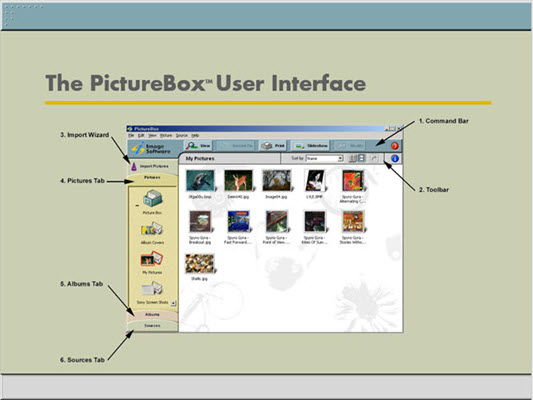
Task: Open the Source menu
Action: point(182,135)
